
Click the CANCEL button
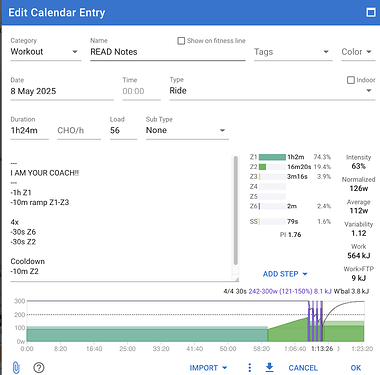tap(303, 368)
